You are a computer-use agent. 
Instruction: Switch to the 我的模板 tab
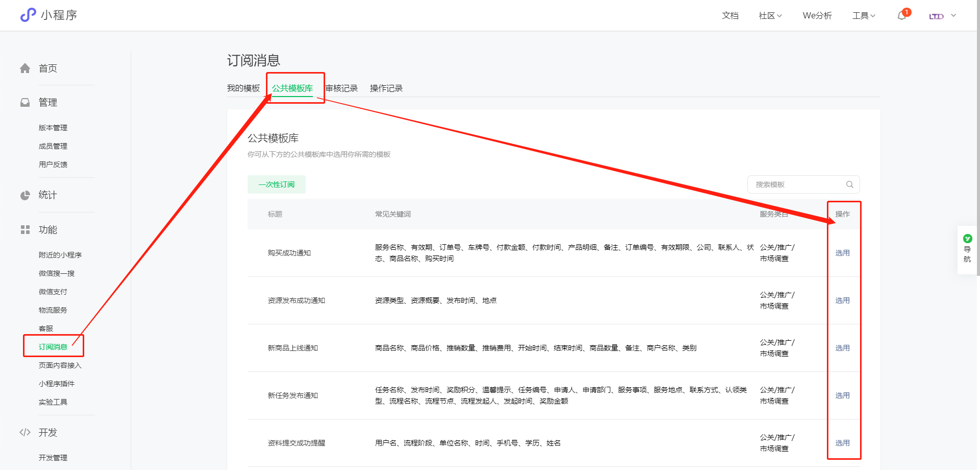tap(243, 88)
